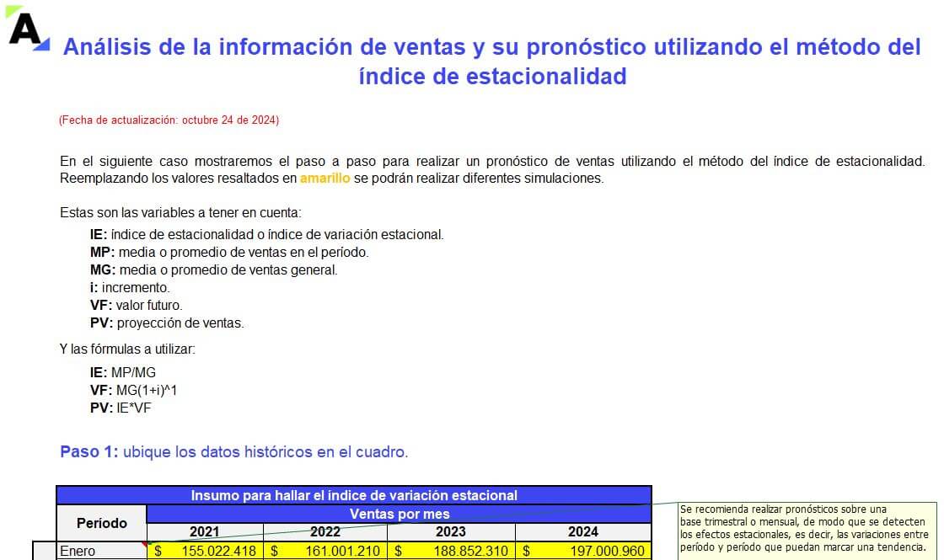Click the Enero 2022 cell 161.001.210

click(325, 551)
